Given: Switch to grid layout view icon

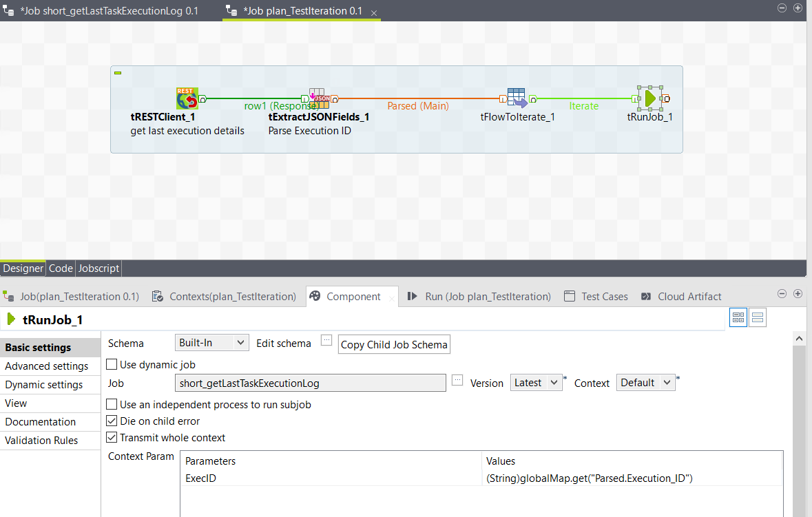Looking at the screenshot, I should coord(738,317).
